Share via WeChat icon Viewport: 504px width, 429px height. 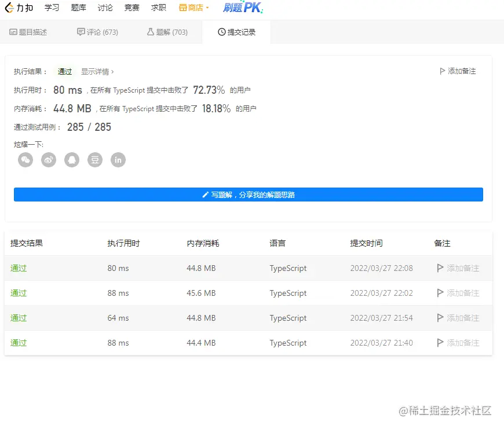[25, 160]
